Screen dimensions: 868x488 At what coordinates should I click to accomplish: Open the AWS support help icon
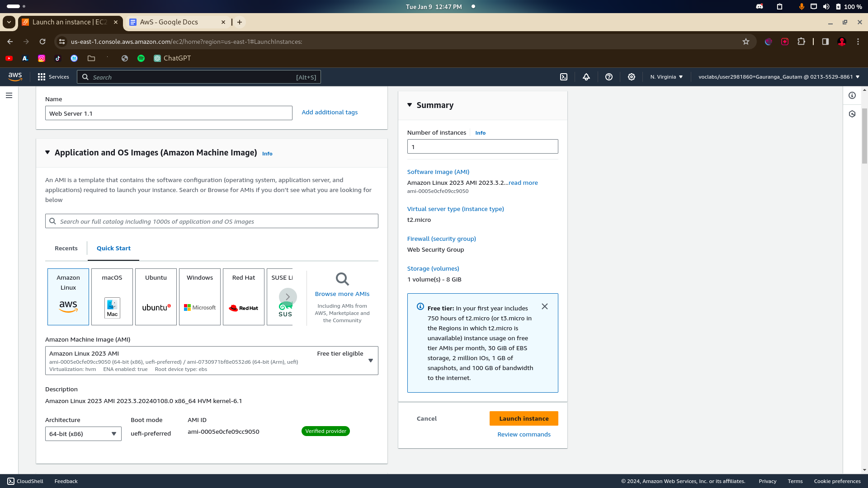point(609,77)
